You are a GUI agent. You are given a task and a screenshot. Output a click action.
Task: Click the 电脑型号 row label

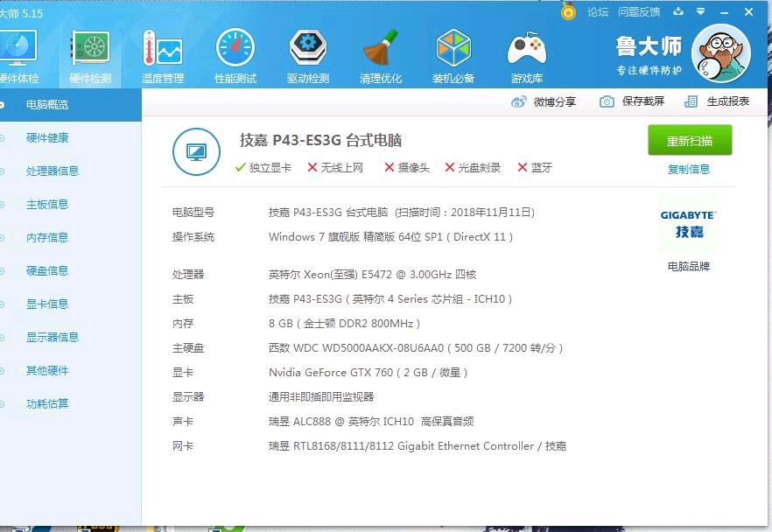(x=193, y=213)
